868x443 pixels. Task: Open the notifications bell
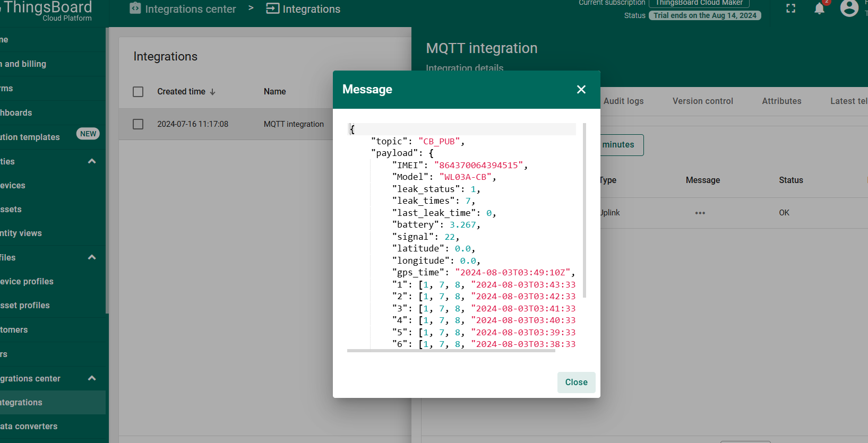coord(819,8)
